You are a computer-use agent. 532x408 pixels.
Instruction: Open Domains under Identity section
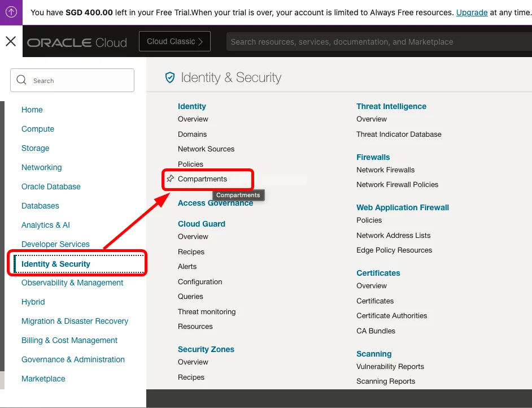point(192,134)
